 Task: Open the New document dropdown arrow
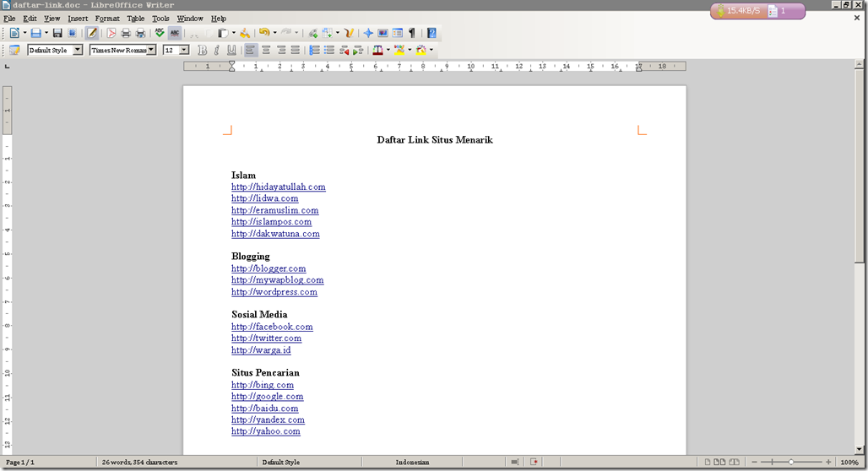point(24,33)
